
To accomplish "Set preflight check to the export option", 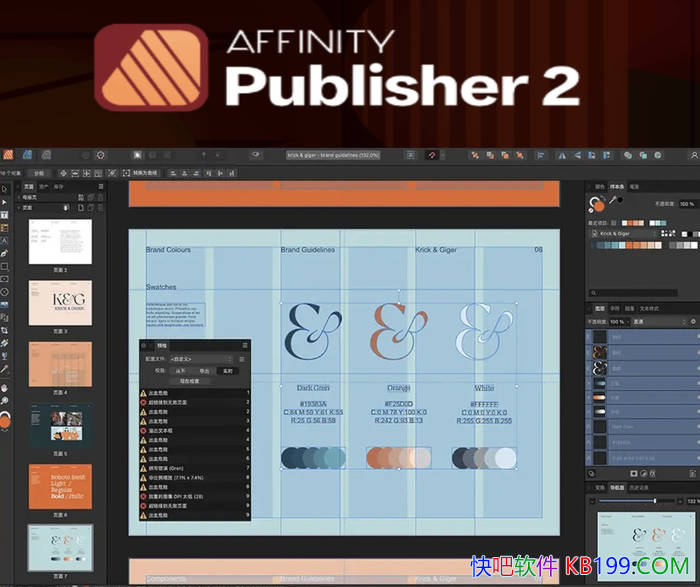I will point(204,371).
